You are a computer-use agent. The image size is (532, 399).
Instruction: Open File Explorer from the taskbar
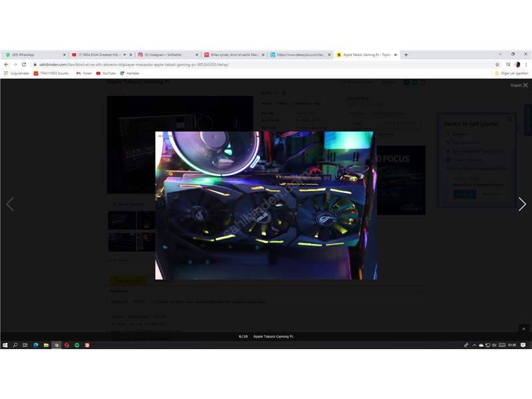coord(46,345)
